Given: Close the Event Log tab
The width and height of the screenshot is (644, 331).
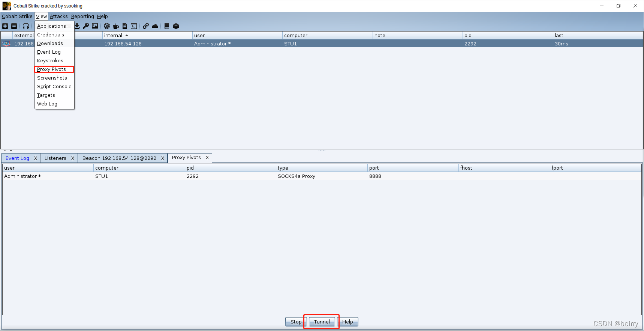Looking at the screenshot, I should coord(36,158).
